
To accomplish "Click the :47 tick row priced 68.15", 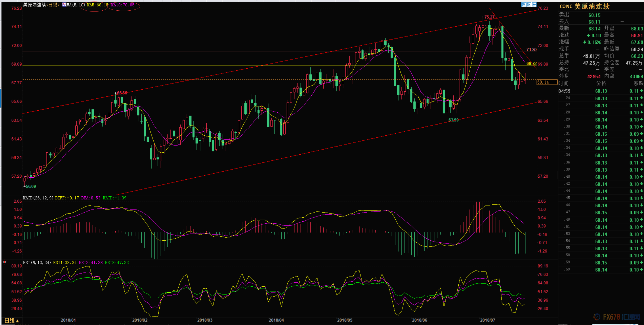I will coord(601,212).
